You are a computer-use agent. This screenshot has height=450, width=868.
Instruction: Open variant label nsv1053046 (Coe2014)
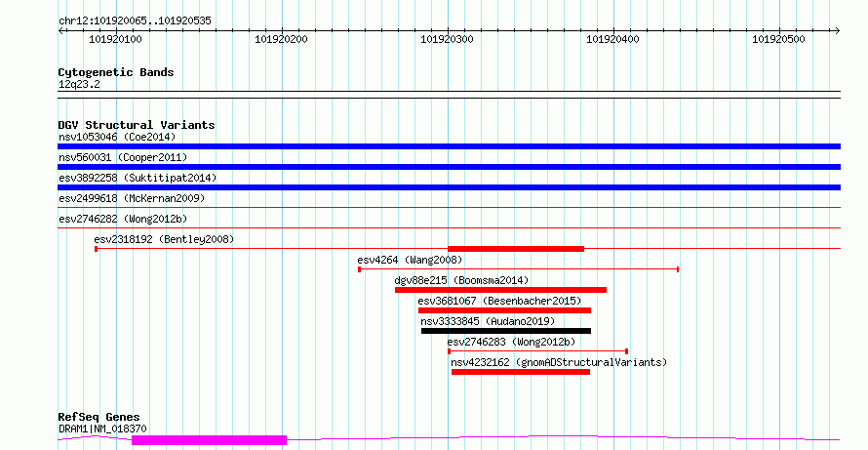[x=117, y=137]
